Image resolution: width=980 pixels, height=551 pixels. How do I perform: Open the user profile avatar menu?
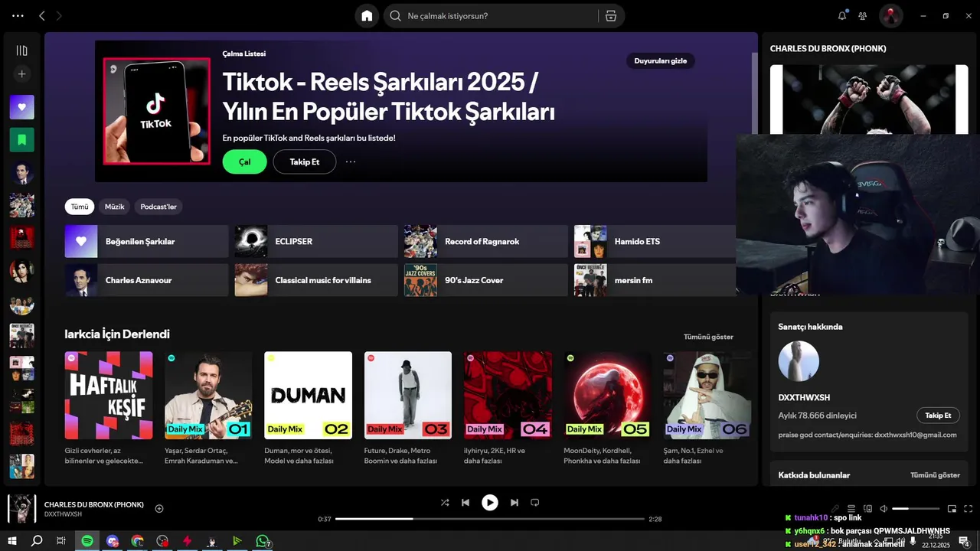pyautogui.click(x=891, y=15)
